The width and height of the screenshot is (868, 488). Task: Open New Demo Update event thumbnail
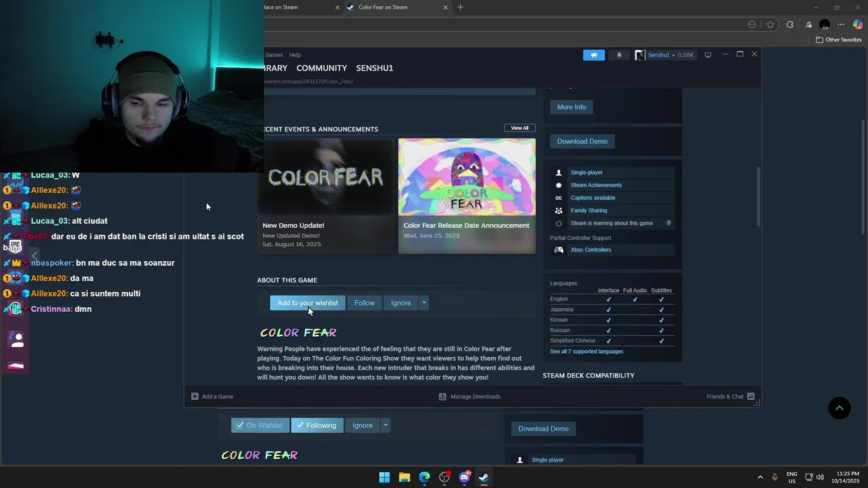click(x=325, y=177)
